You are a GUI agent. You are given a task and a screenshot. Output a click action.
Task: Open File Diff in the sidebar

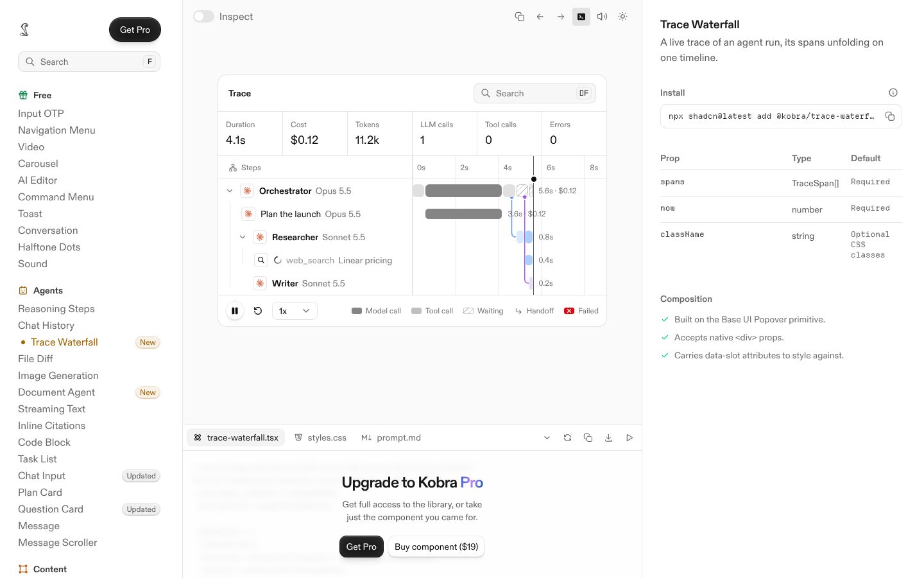(35, 359)
